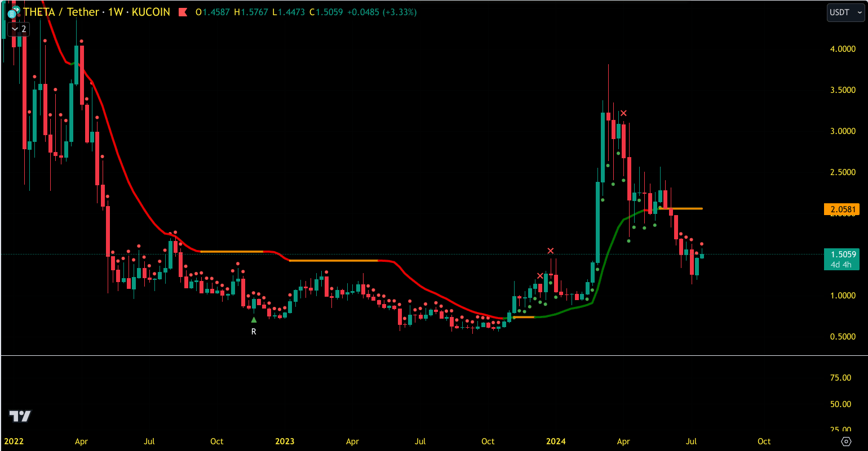The image size is (868, 451).
Task: Click the 2023 time axis label
Action: tap(285, 441)
